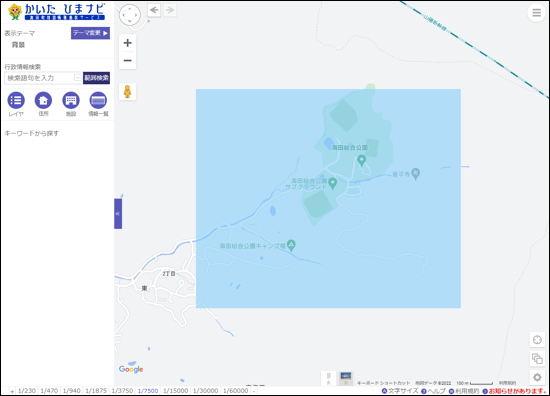Click the 範囲検索 range search button
The width and height of the screenshot is (550, 396).
(96, 78)
